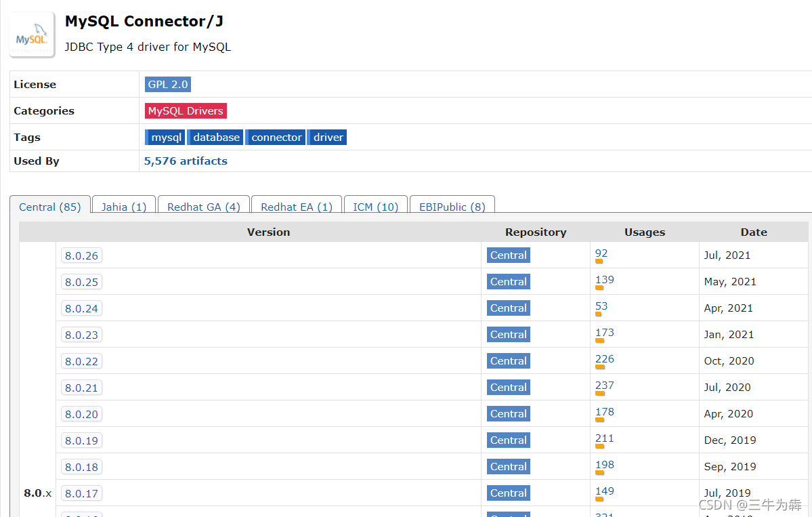Switch to the Redhat GA (4) tab
The width and height of the screenshot is (812, 517).
pyautogui.click(x=204, y=207)
